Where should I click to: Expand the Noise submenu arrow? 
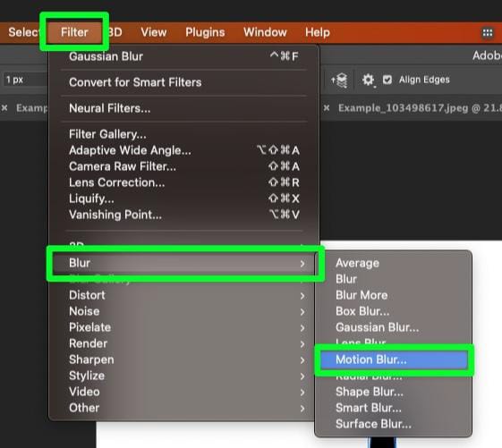click(x=302, y=312)
